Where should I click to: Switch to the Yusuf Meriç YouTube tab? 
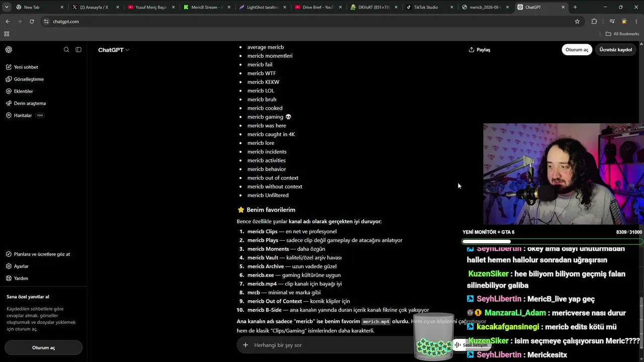pos(150,7)
